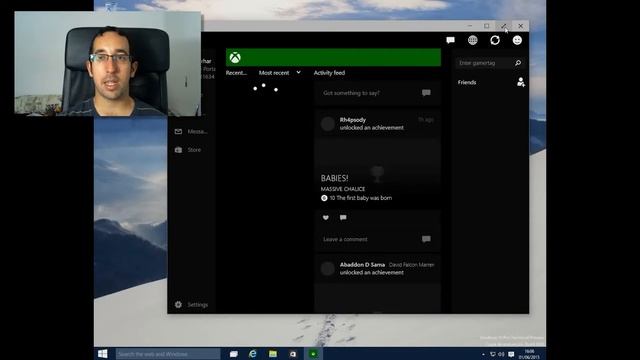The height and width of the screenshot is (360, 640).
Task: Open the smiley face profile icon
Action: [517, 40]
